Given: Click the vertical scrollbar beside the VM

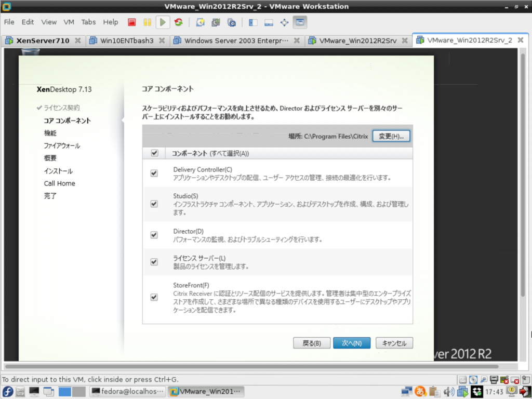Looking at the screenshot, I should pyautogui.click(x=523, y=175).
